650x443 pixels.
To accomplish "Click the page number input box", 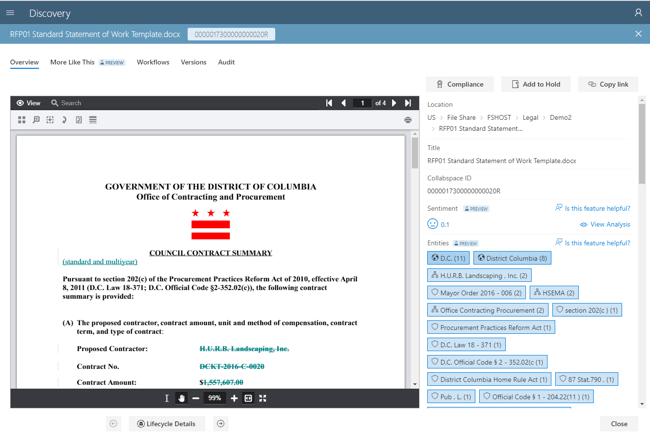I will pyautogui.click(x=362, y=103).
